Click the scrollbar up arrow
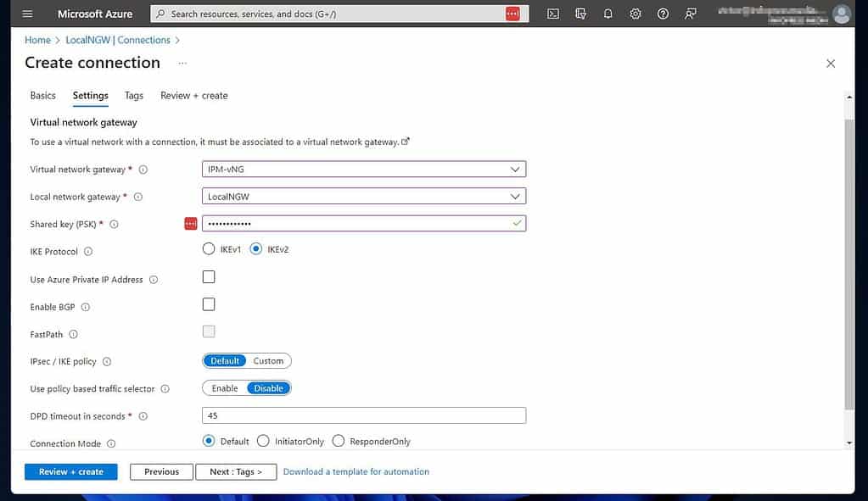 [849, 97]
